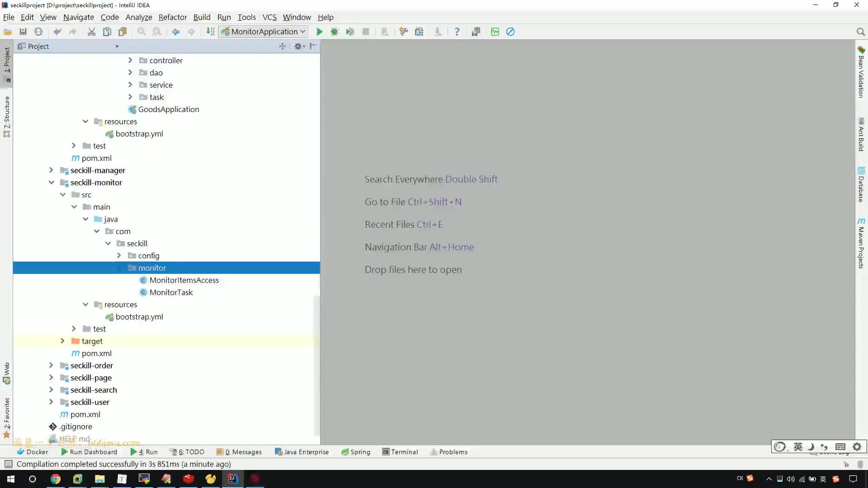This screenshot has width=868, height=488.
Task: Open the Build menu
Action: 202,17
